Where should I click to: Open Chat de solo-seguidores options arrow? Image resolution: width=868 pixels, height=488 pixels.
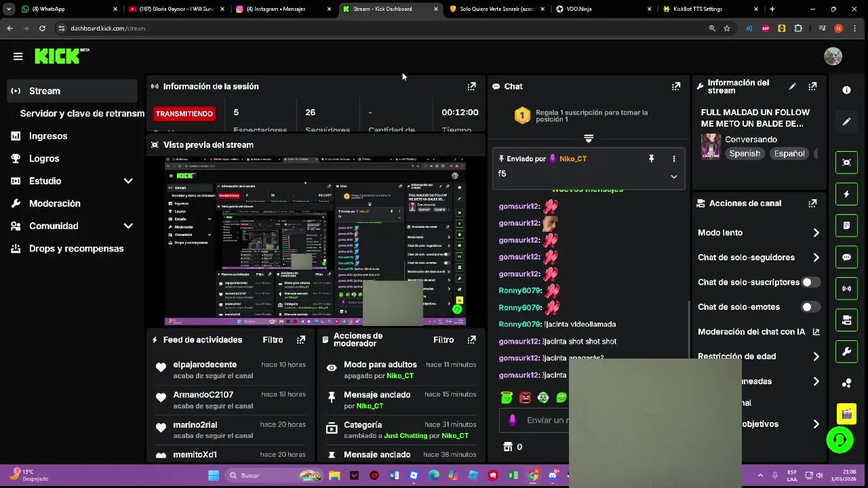point(816,258)
